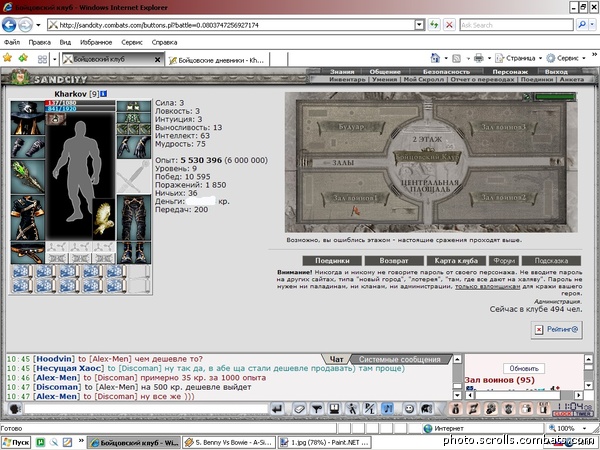Click the money bag icon in the bottom bar
This screenshot has height=450, width=600.
(x=455, y=409)
